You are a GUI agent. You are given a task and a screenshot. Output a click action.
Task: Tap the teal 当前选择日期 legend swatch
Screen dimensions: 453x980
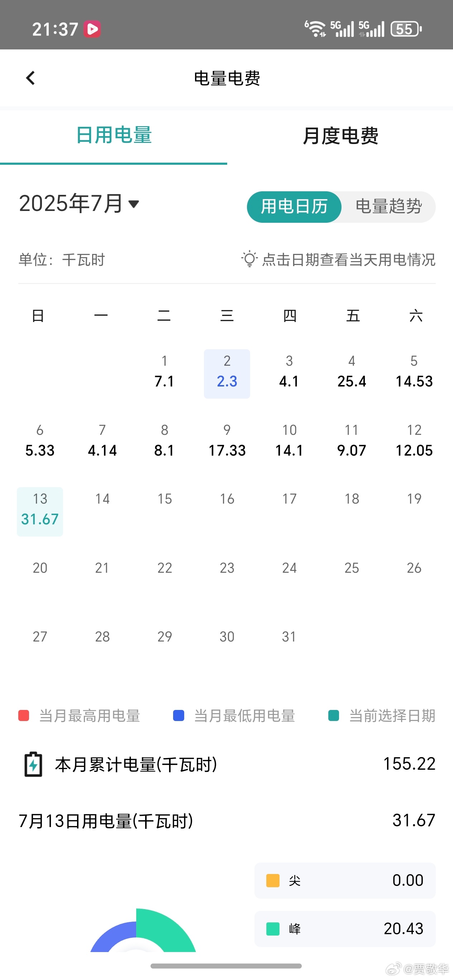[x=334, y=716]
